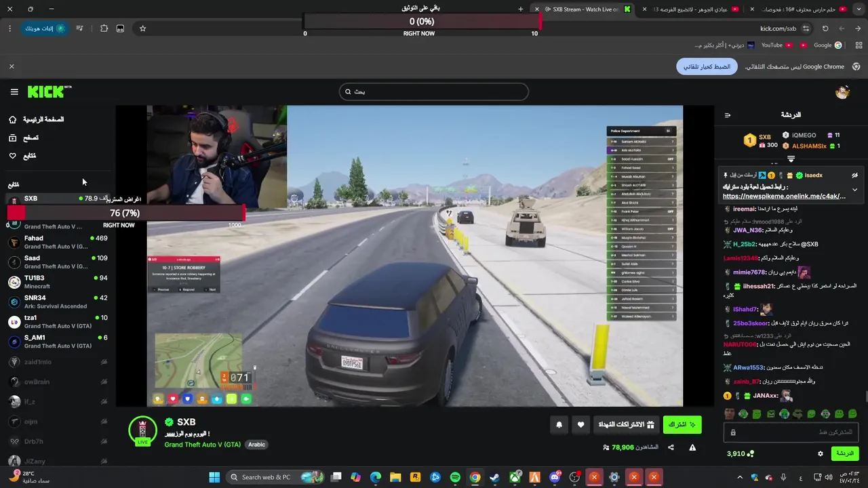This screenshot has height=488, width=868.
Task: Focus the subscribers-only chat input
Action: (791, 432)
